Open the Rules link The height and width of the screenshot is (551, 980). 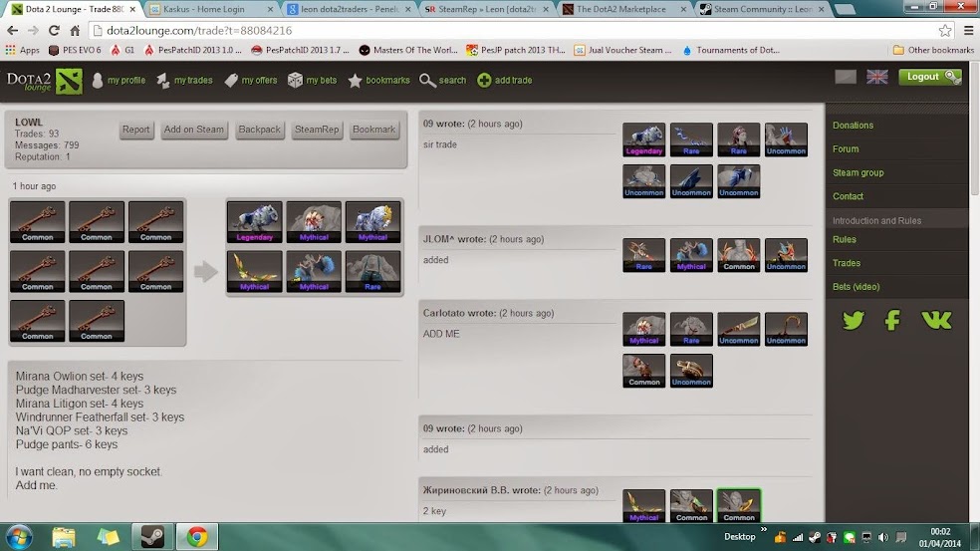tap(845, 239)
